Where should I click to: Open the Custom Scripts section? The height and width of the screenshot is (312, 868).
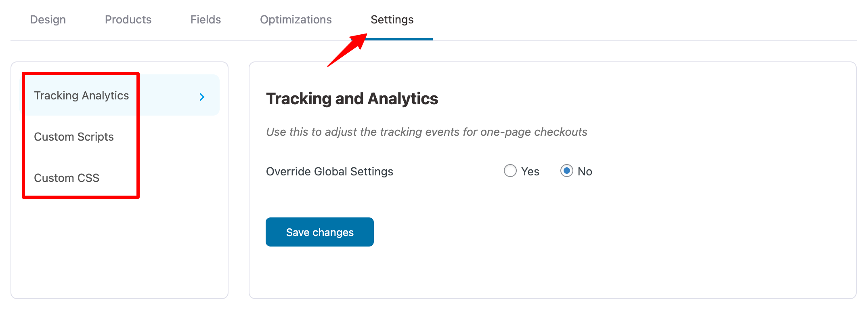pos(74,137)
